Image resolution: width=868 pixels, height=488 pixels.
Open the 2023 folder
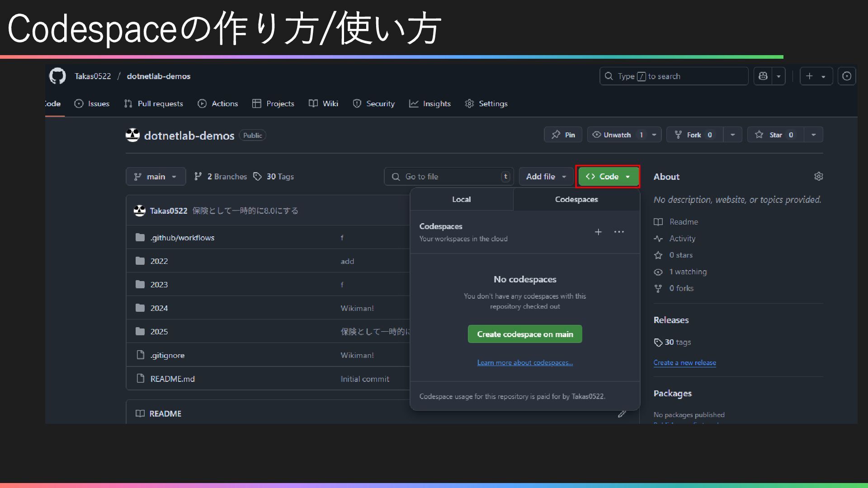click(159, 285)
